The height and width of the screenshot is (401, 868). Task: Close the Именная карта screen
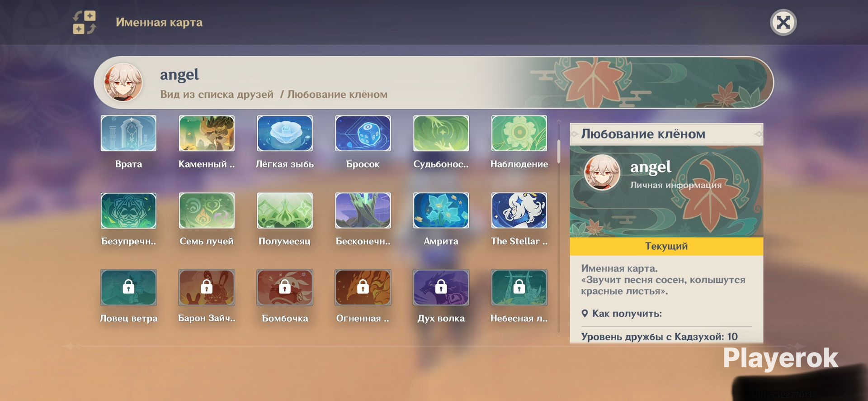783,22
